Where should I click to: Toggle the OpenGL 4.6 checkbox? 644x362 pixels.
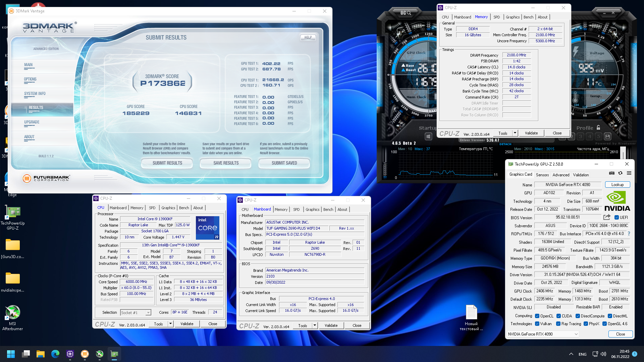coord(605,323)
